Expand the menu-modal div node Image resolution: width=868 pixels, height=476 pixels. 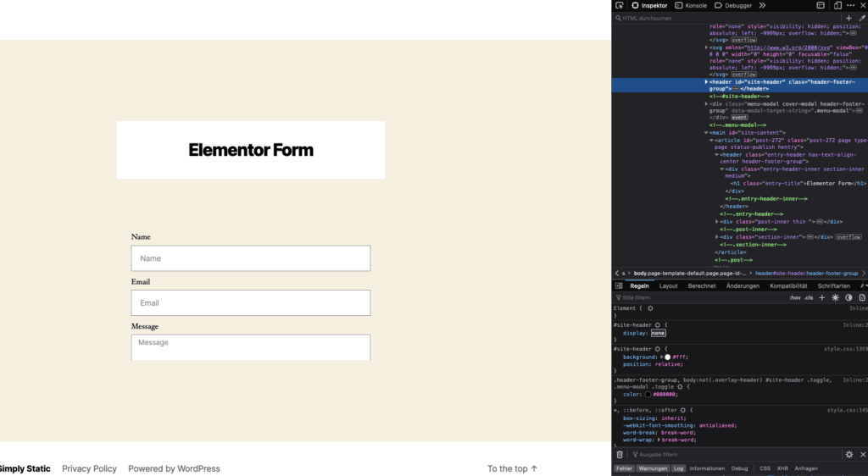[x=706, y=104]
